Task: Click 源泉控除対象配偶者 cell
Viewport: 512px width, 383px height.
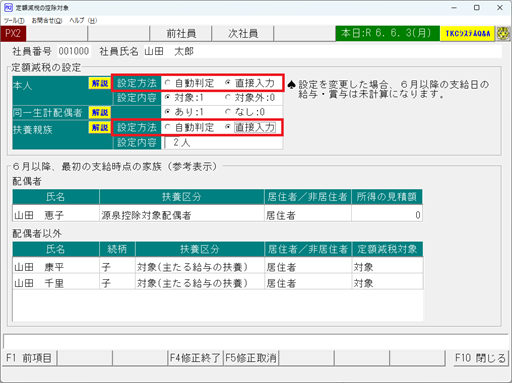Action: (182, 215)
